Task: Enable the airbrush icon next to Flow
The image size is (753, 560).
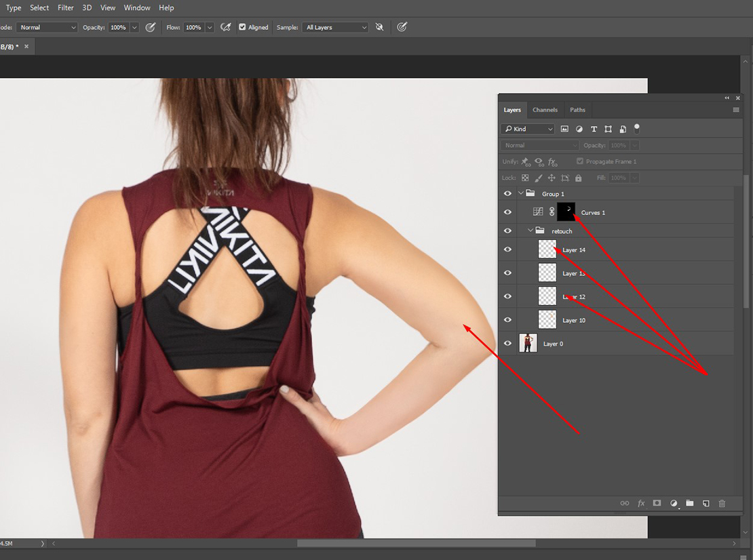Action: point(225,27)
